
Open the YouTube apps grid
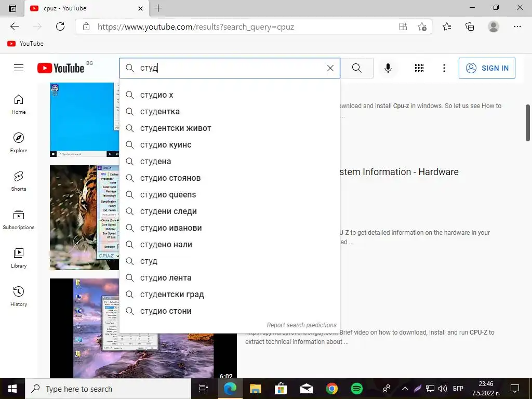pos(419,68)
